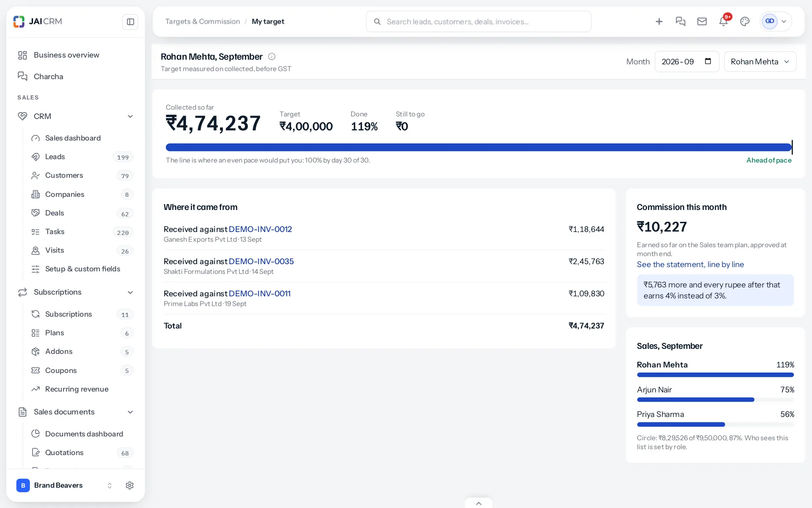
Task: Click the JAI CRM logo
Action: point(38,22)
